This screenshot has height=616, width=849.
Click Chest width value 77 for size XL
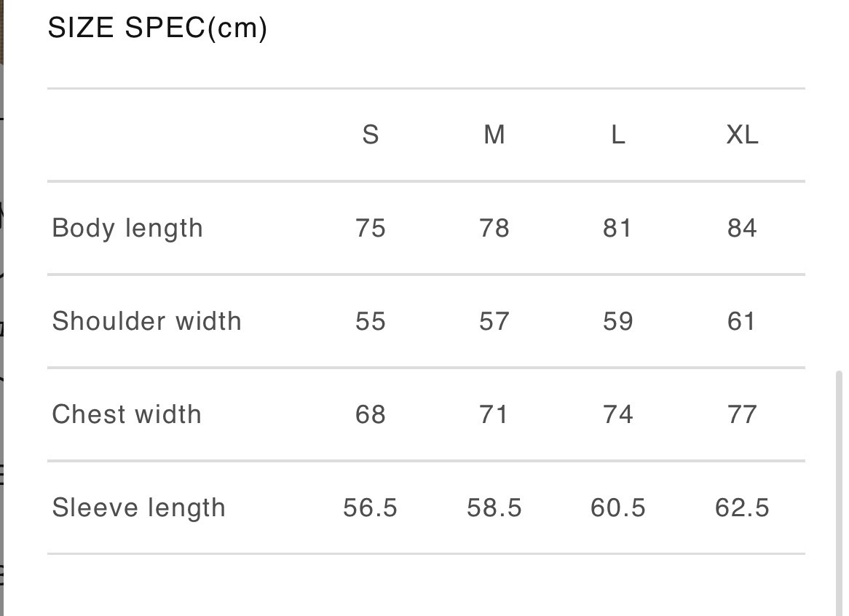click(x=742, y=414)
